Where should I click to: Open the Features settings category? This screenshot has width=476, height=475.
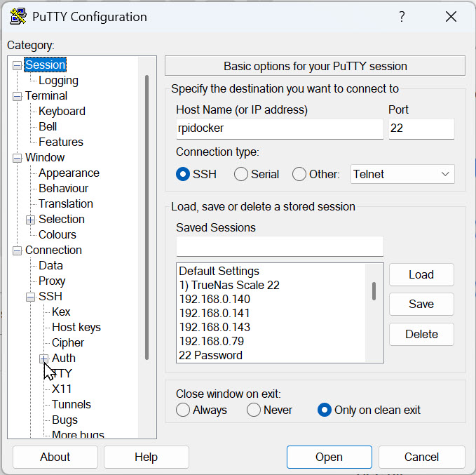click(61, 142)
